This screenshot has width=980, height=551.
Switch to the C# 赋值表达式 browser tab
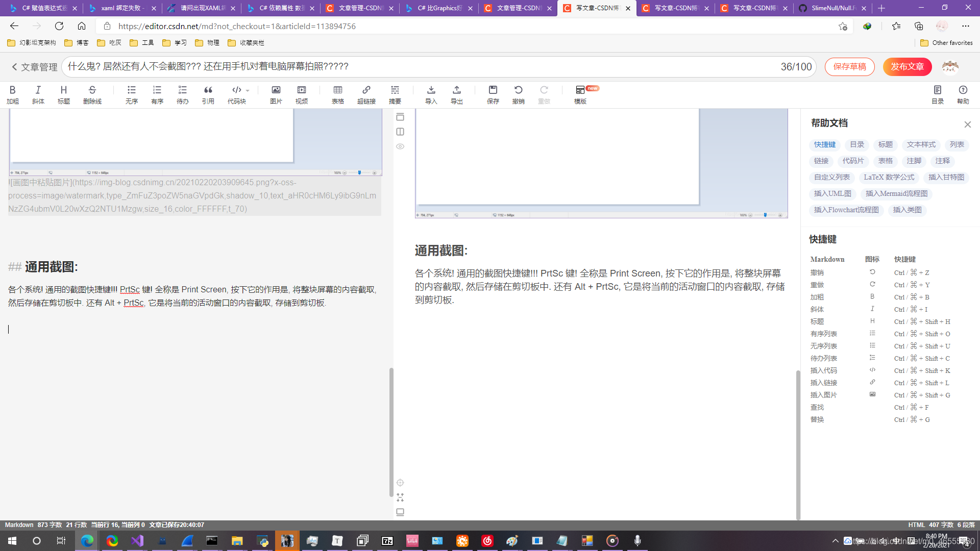coord(43,8)
